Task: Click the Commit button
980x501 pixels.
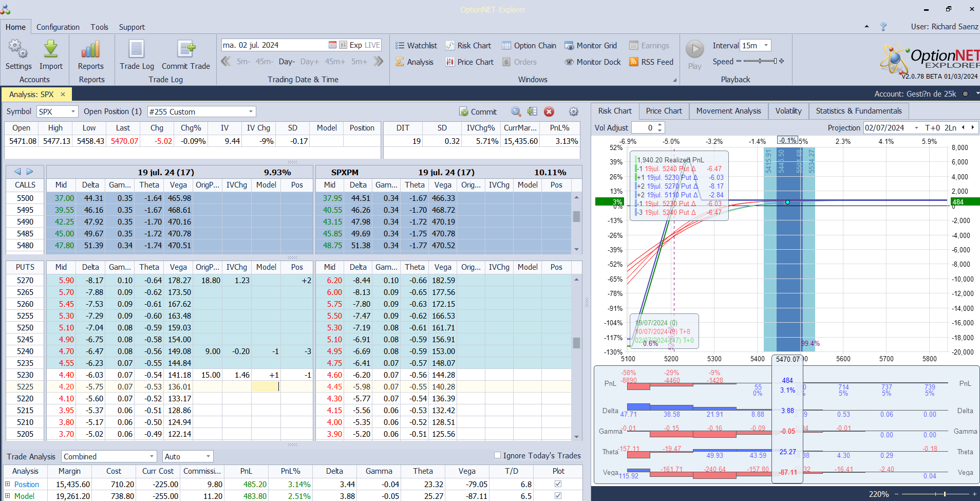Action: point(478,112)
